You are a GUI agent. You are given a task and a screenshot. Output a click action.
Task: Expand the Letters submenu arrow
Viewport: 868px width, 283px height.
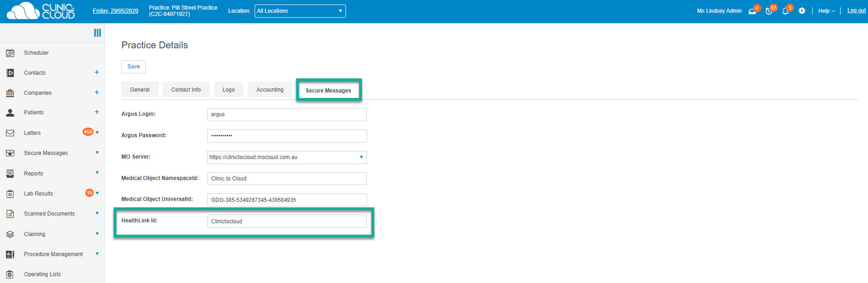pyautogui.click(x=97, y=133)
